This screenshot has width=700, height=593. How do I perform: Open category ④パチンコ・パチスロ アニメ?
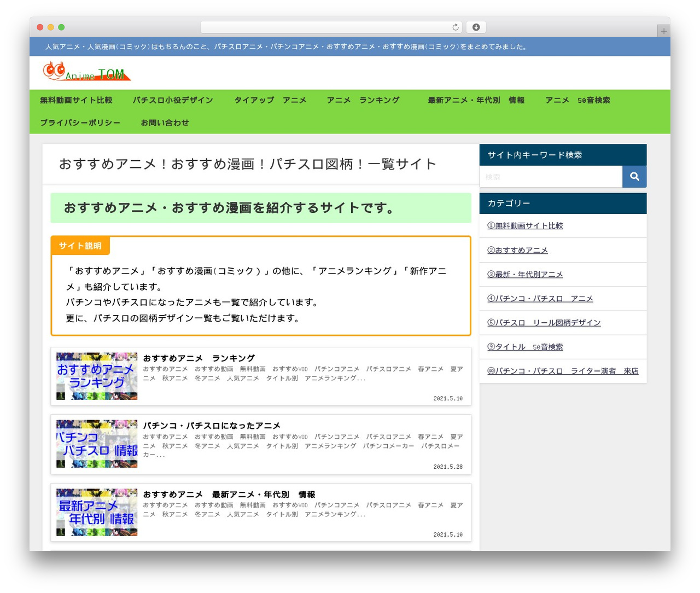click(540, 298)
